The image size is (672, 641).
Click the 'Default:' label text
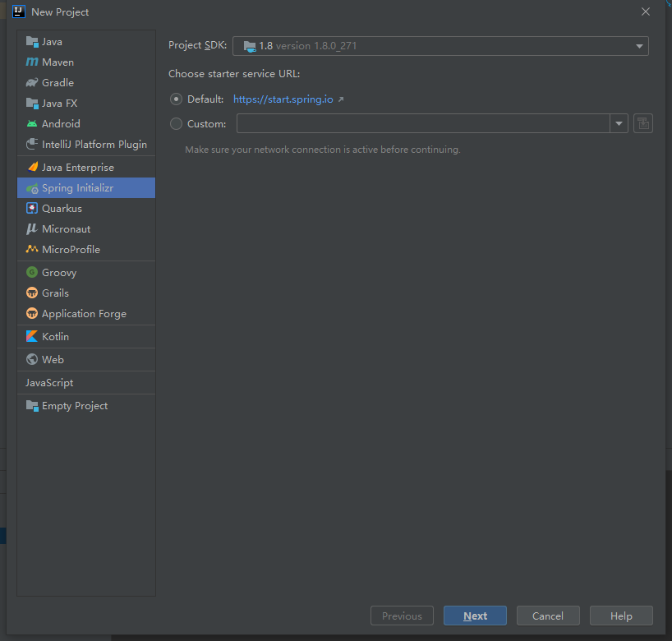(x=205, y=99)
